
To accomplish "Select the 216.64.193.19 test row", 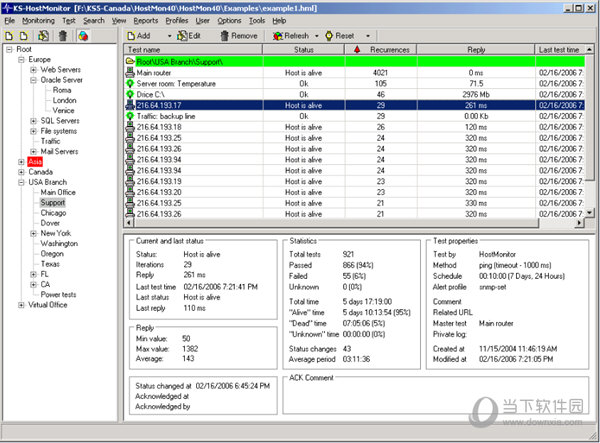I will point(354,181).
